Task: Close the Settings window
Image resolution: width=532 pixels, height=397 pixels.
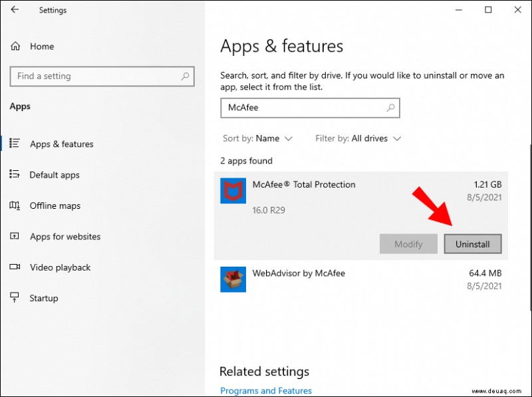Action: click(518, 10)
